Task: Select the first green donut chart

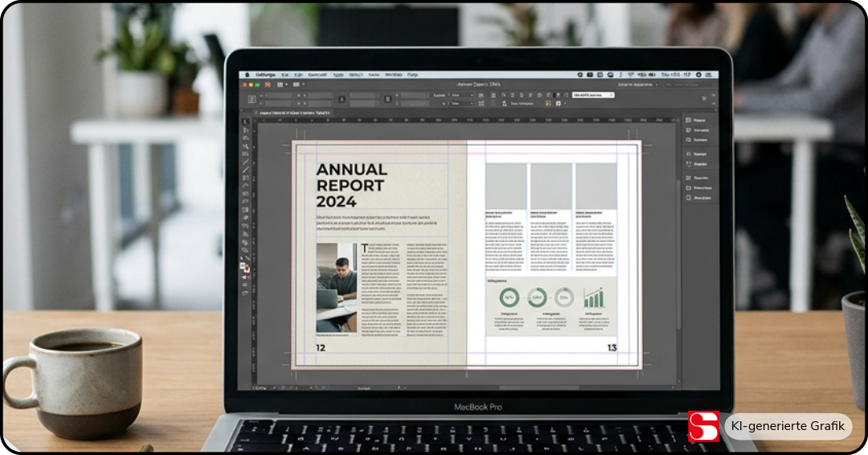Action: click(509, 297)
